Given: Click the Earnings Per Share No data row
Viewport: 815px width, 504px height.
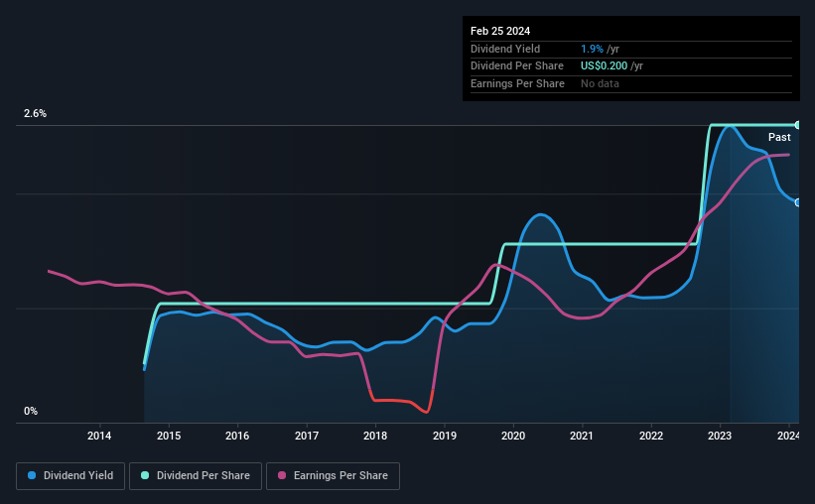Looking at the screenshot, I should [x=631, y=83].
